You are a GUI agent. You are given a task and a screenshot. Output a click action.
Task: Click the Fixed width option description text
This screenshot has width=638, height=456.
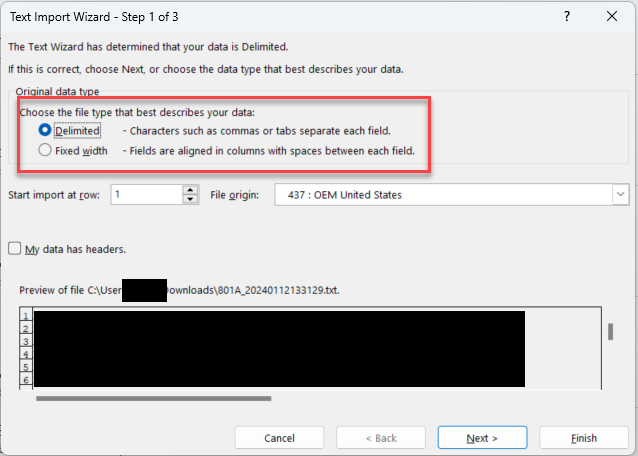(269, 151)
